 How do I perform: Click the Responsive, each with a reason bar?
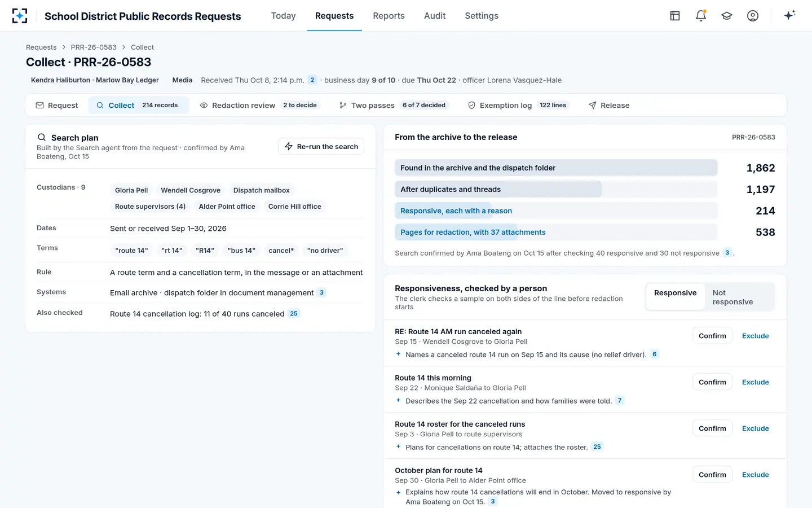[556, 211]
